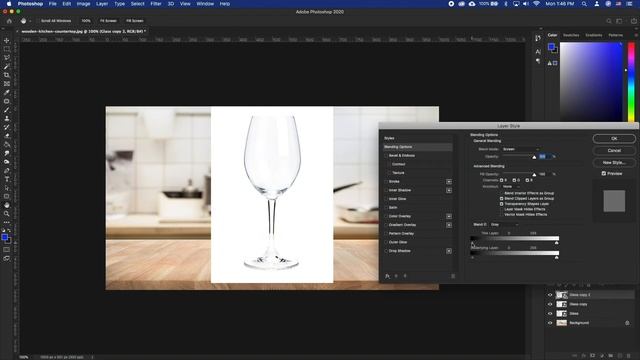Click the lock icon on Background layer

pos(627,323)
